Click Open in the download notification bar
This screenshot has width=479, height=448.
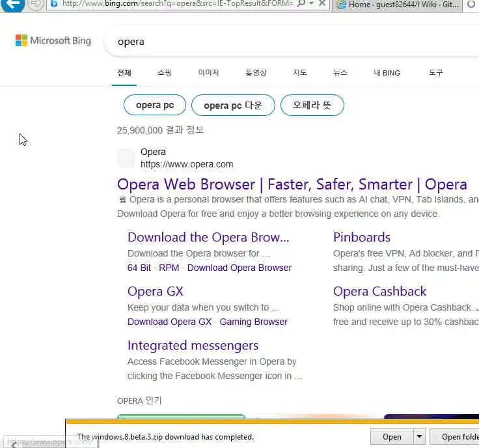[392, 437]
